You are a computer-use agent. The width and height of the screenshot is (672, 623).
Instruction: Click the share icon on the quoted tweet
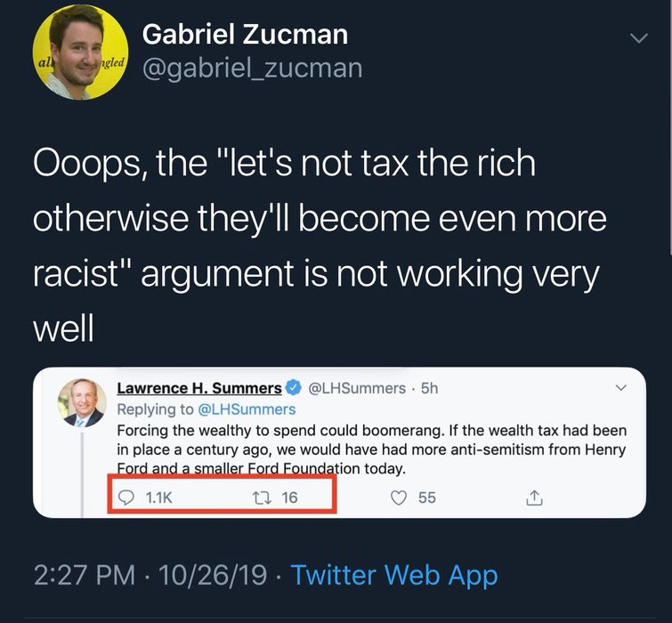click(x=534, y=498)
